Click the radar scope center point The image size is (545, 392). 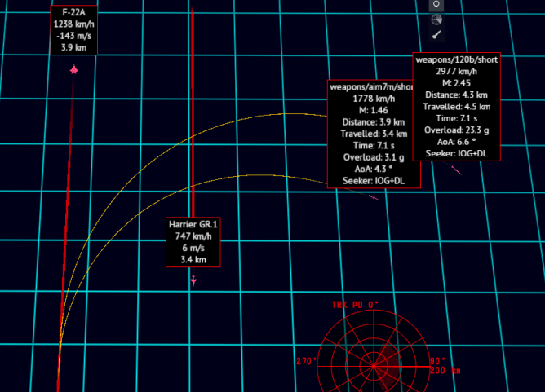click(374, 363)
